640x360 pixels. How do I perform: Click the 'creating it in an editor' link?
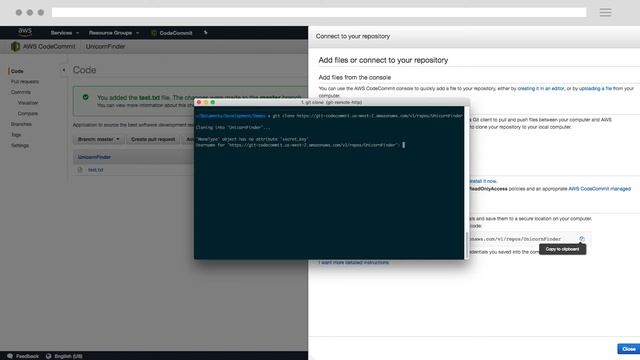541,88
